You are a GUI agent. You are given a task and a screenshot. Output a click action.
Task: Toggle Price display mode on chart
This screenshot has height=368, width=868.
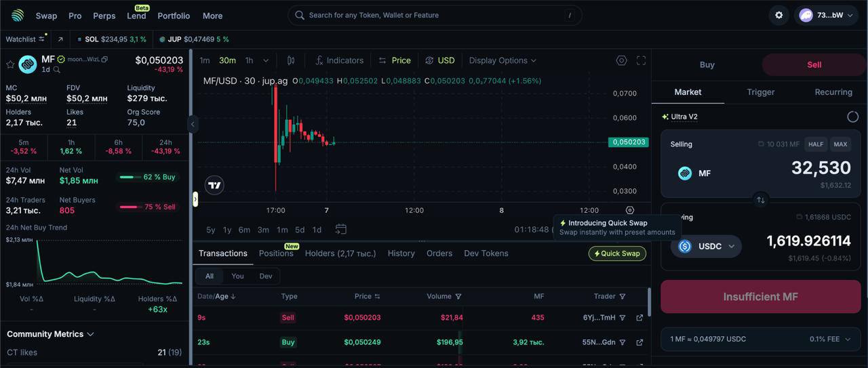[x=395, y=60]
